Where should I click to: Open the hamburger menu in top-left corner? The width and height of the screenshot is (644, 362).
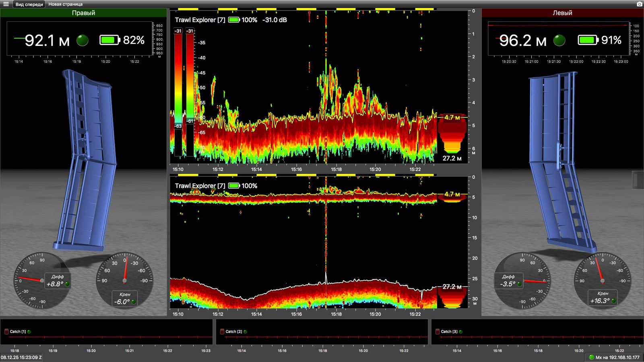click(x=6, y=4)
